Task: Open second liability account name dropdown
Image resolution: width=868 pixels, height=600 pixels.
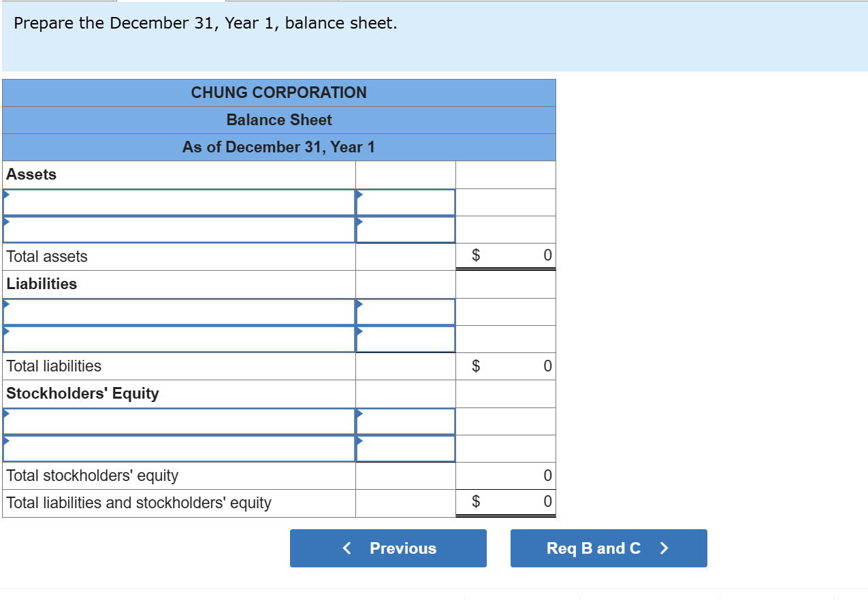Action: (179, 339)
